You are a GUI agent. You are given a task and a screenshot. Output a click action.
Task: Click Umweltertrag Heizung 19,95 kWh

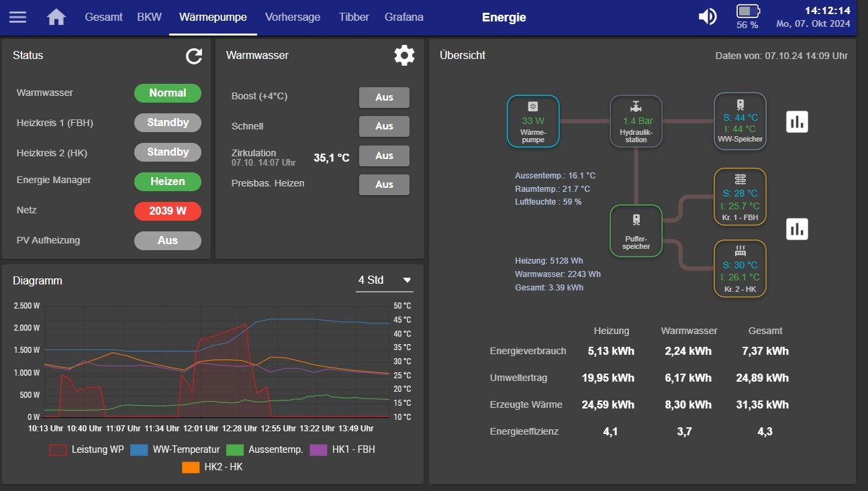coord(608,378)
